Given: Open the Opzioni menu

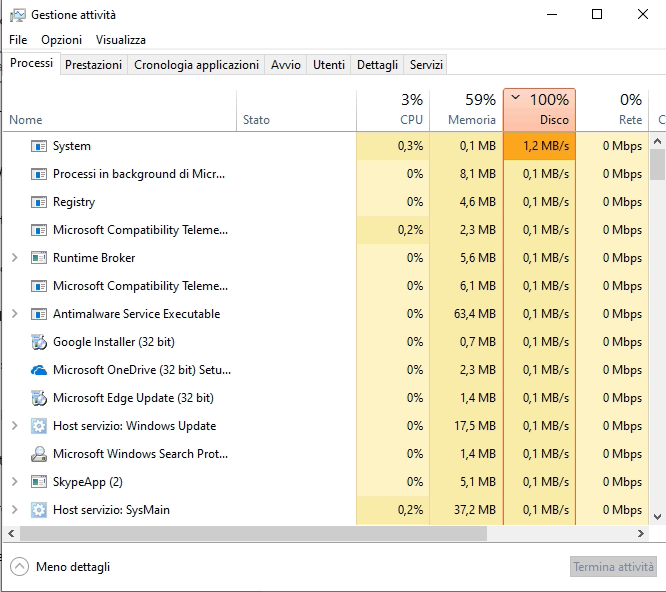Looking at the screenshot, I should [61, 40].
